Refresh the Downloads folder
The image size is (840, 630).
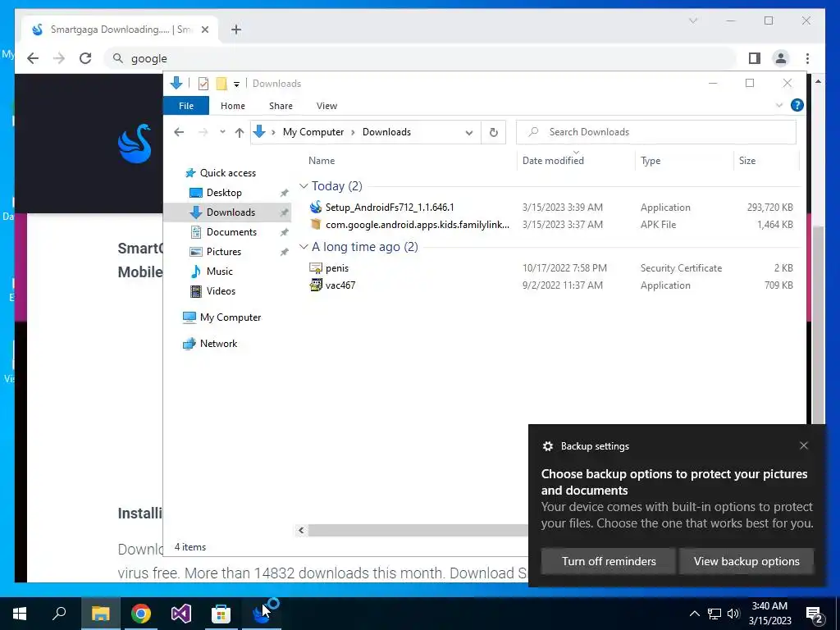click(x=493, y=132)
